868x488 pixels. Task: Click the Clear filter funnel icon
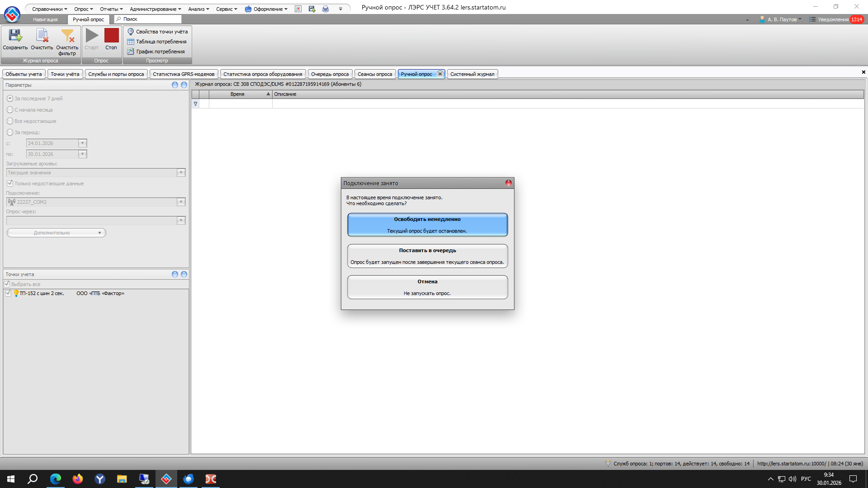(x=67, y=36)
